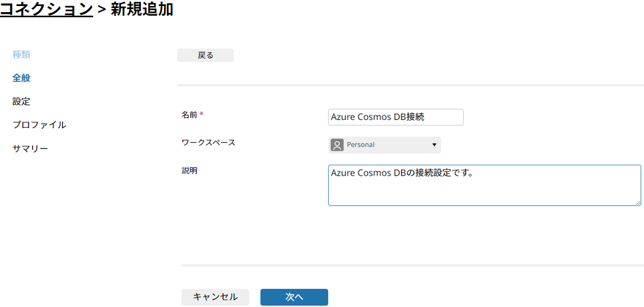The image size is (644, 307).
Task: Click inside the 説明 description textarea
Action: (x=485, y=185)
